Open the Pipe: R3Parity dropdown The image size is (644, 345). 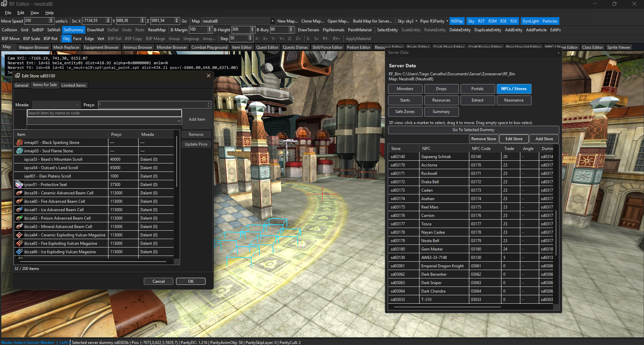(x=434, y=21)
